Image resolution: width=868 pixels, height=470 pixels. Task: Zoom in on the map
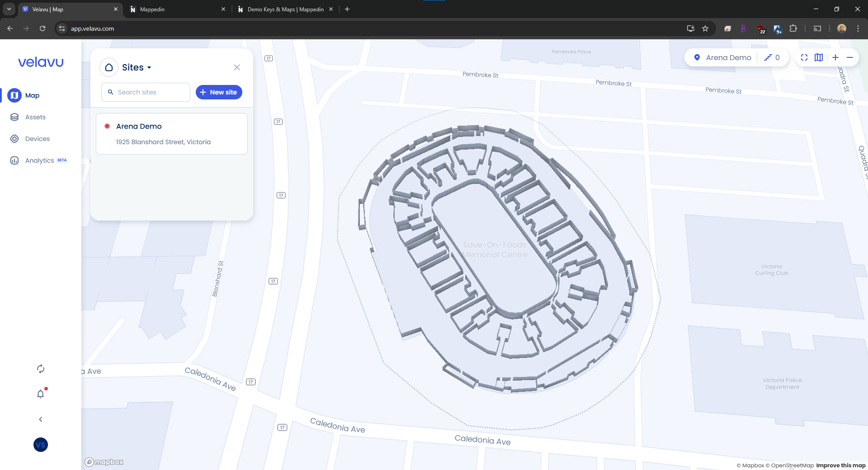coord(835,57)
